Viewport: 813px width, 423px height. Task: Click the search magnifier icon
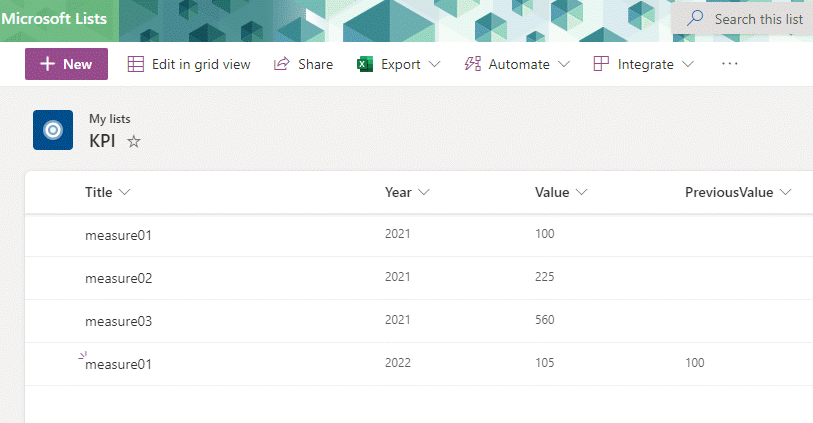(695, 19)
